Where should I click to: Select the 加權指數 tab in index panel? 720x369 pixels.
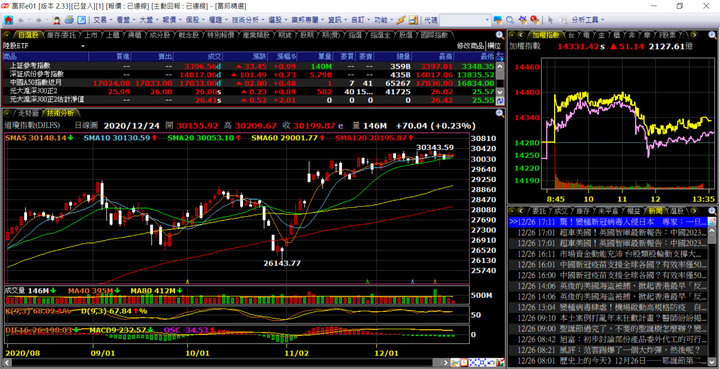(546, 35)
